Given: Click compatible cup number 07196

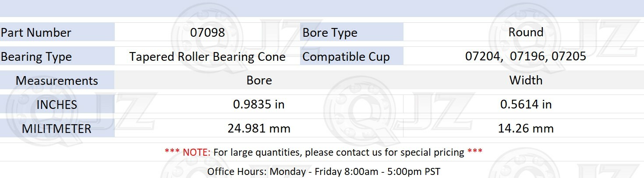Looking at the screenshot, I should tap(527, 56).
